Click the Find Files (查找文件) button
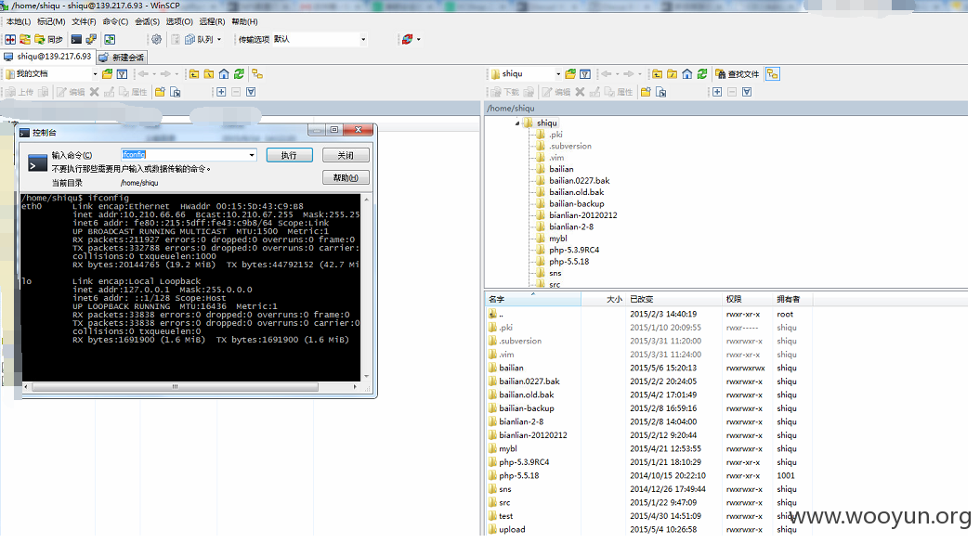The width and height of the screenshot is (980, 543). 738,73
